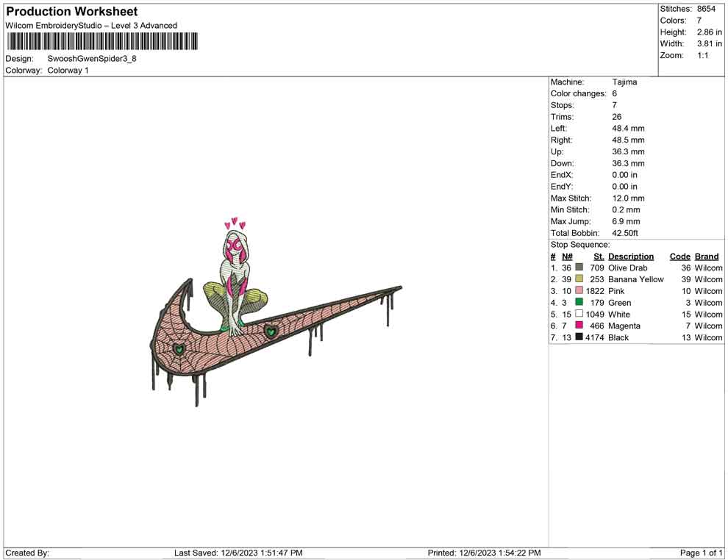
Task: Click the Green thread color swatch
Action: 579,302
